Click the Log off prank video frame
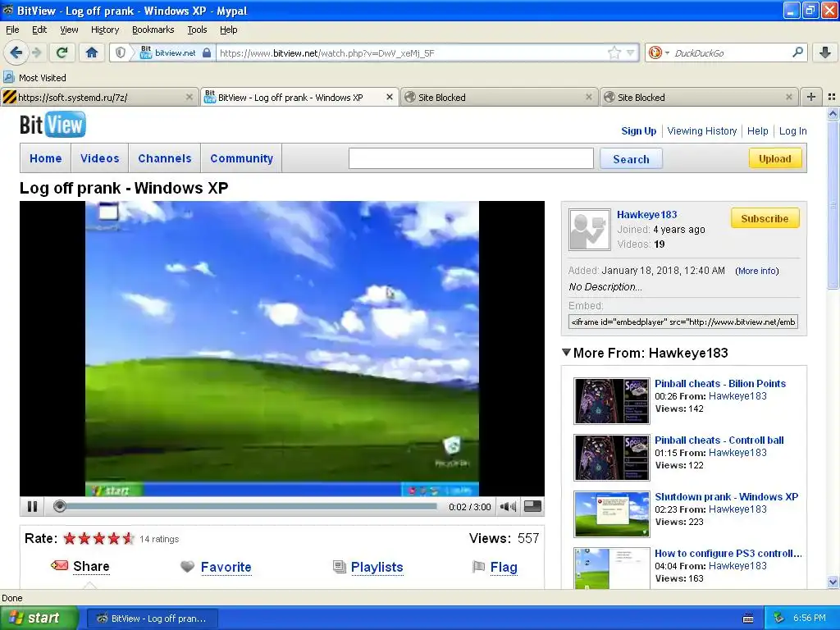840x630 pixels. [x=282, y=349]
